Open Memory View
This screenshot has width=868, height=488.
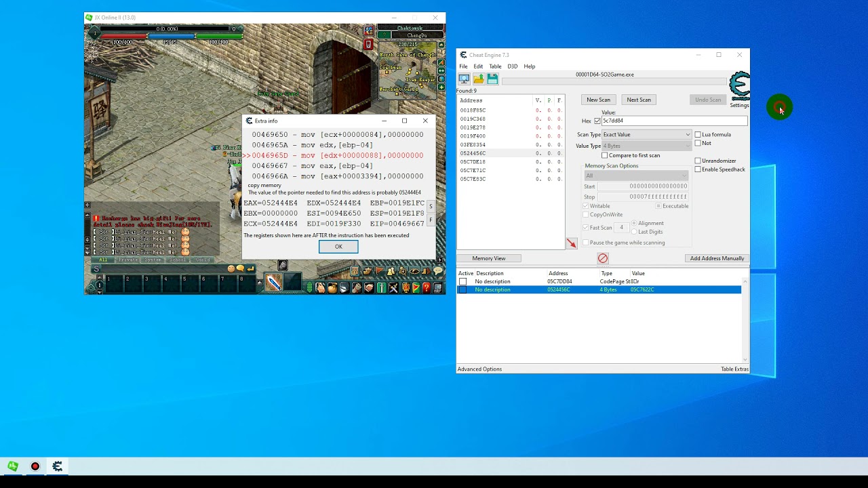tap(489, 258)
